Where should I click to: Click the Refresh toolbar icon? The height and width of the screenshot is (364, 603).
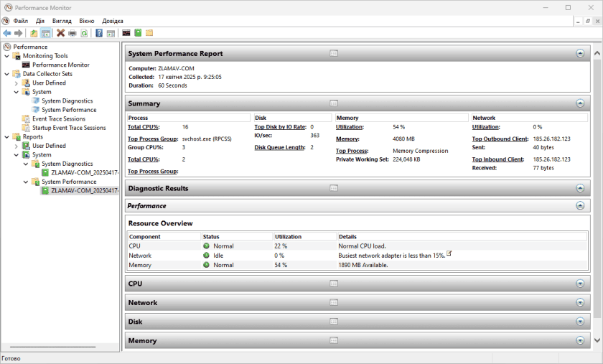pos(84,33)
